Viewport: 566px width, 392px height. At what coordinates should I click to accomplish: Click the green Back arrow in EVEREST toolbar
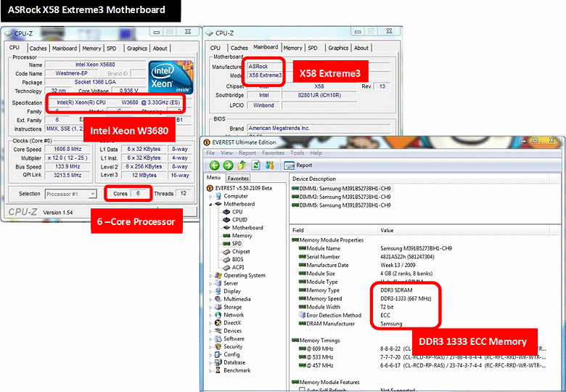[215, 166]
